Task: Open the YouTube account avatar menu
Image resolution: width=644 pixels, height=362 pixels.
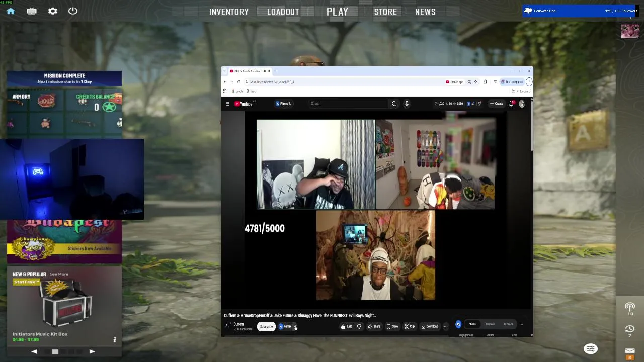Action: coord(522,104)
